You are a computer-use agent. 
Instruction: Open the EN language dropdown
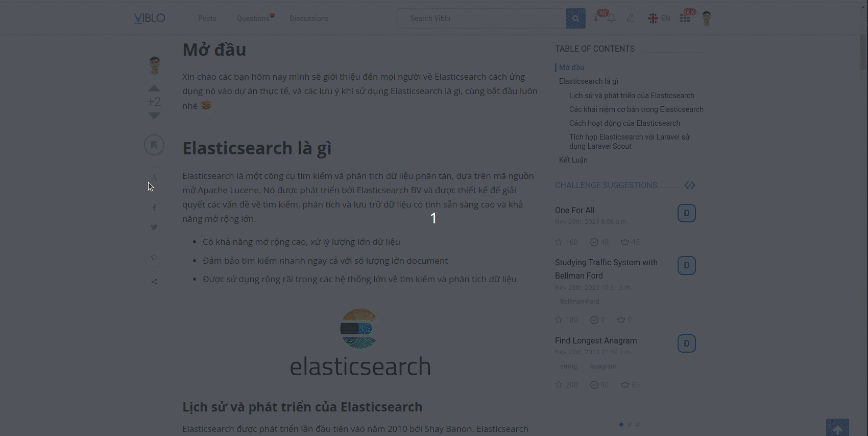coord(659,18)
